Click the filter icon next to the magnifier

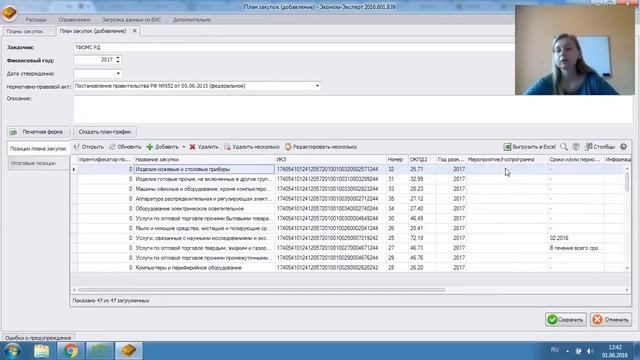(x=576, y=147)
